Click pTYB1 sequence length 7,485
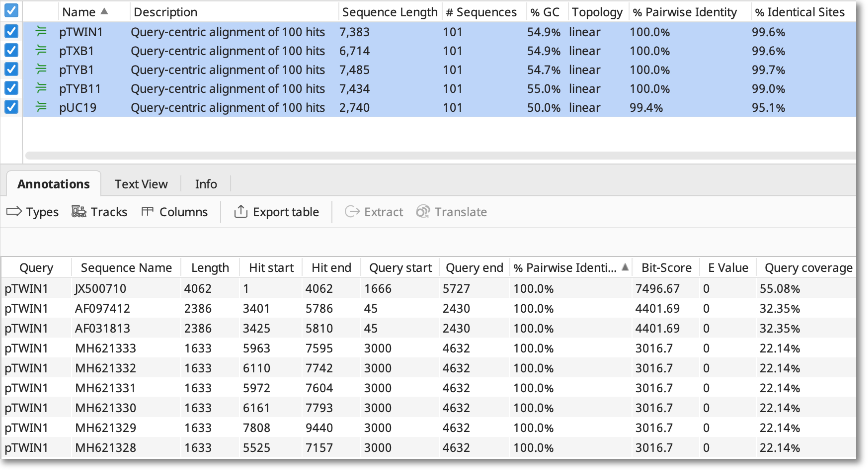Viewport: 868px width, 470px height. click(354, 70)
